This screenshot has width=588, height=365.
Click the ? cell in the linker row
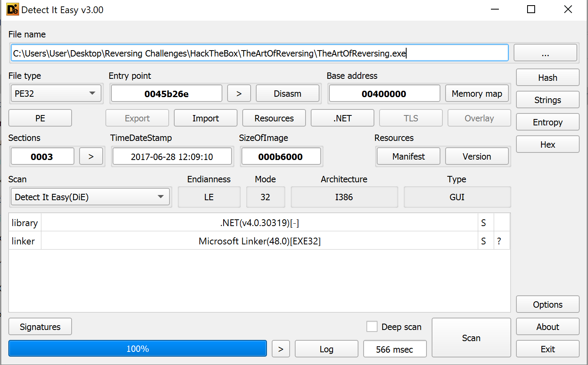coord(502,241)
